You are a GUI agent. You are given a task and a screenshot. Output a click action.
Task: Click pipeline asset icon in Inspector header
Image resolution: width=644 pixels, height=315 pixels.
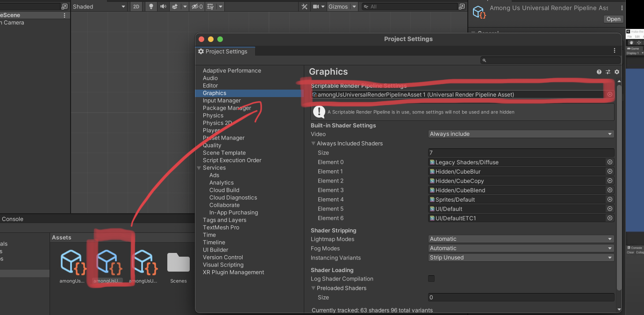point(479,12)
